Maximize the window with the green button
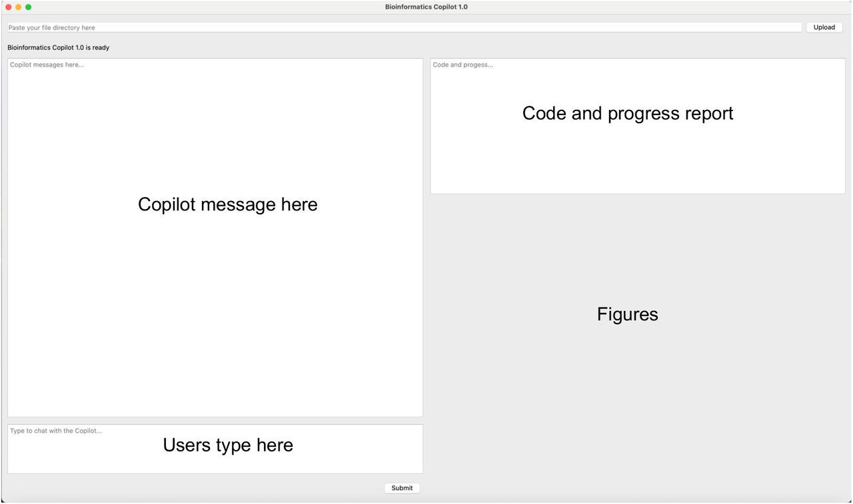The height and width of the screenshot is (504, 853). point(28,7)
